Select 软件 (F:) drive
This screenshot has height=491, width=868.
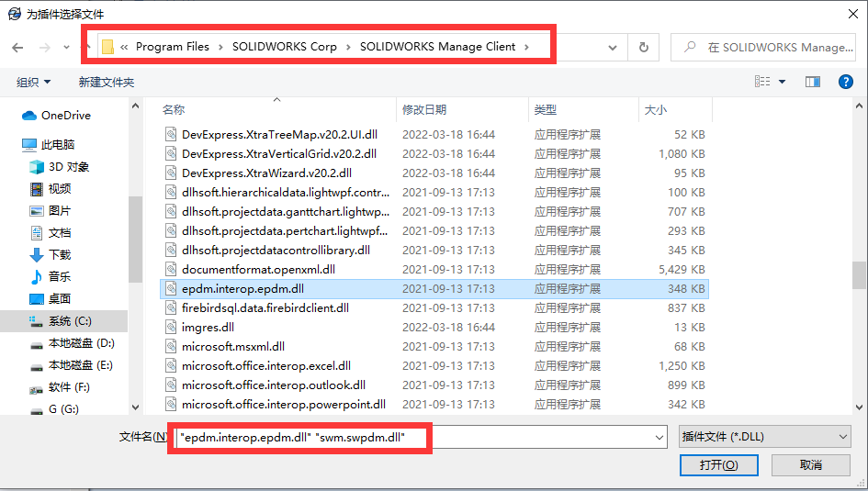tap(60, 387)
